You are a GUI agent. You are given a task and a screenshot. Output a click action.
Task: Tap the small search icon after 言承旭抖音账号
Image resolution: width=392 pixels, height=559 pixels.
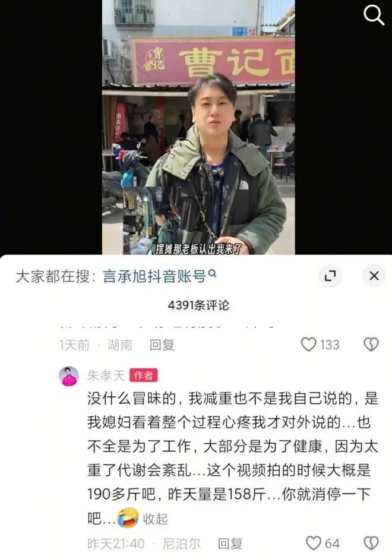point(212,273)
